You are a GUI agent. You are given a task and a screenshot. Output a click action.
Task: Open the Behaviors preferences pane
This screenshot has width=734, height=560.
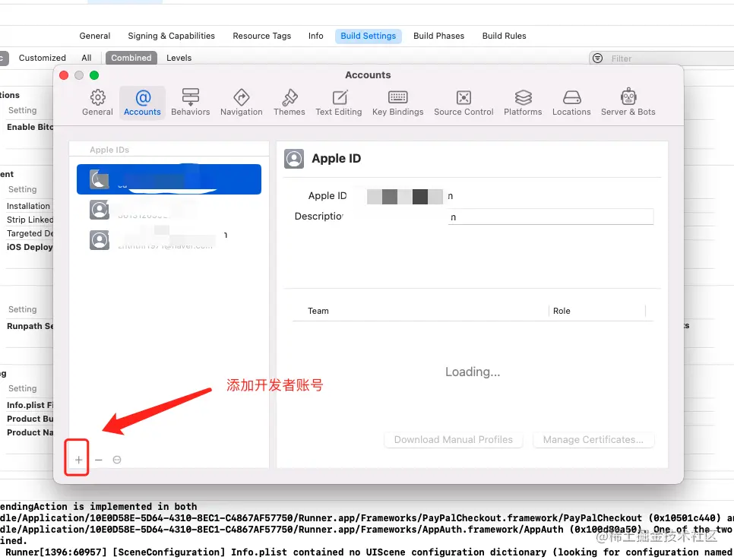(x=191, y=102)
